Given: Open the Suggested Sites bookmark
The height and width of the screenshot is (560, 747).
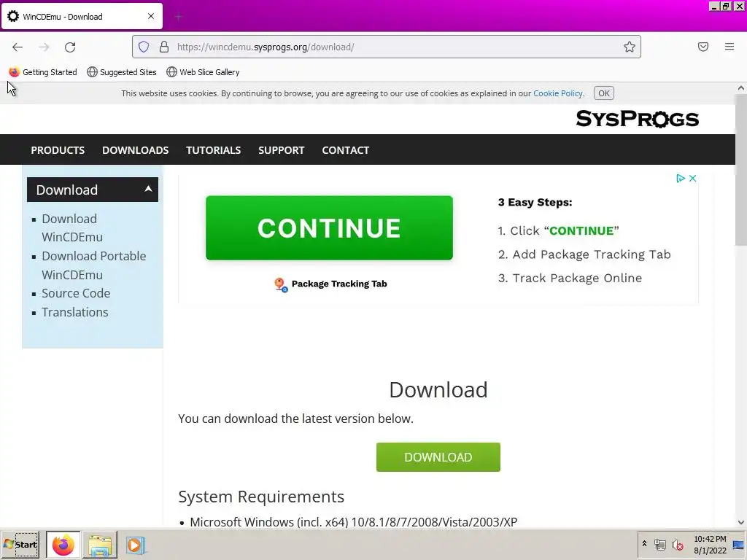Looking at the screenshot, I should point(122,72).
